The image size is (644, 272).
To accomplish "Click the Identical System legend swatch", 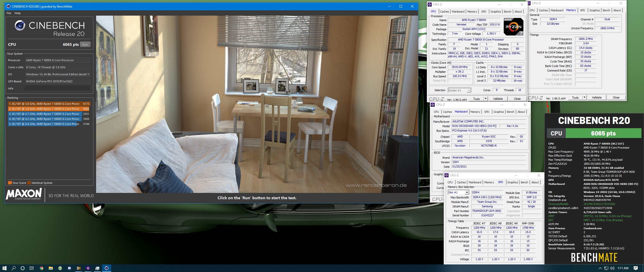I will click(x=29, y=183).
